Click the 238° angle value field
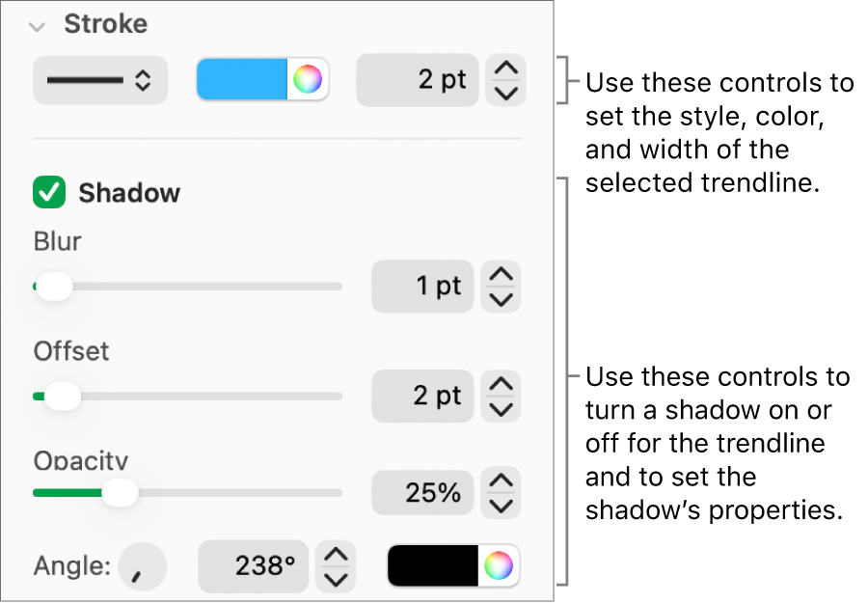 tap(253, 567)
